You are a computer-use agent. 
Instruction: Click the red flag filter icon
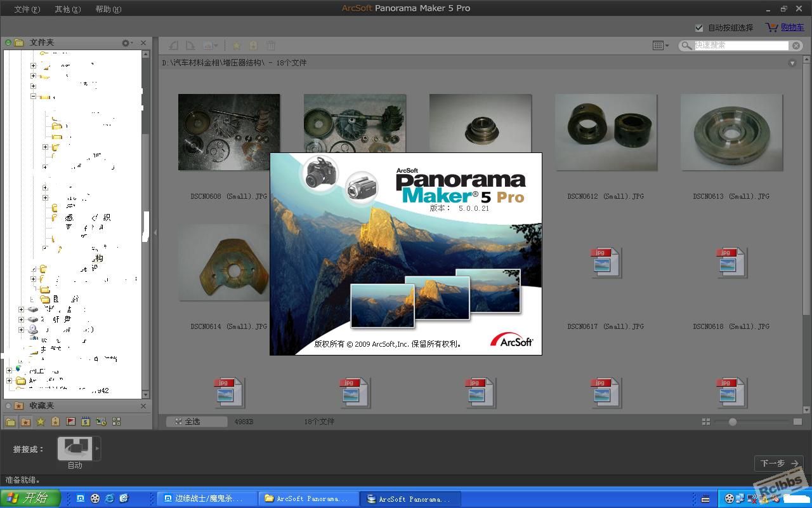tap(71, 422)
